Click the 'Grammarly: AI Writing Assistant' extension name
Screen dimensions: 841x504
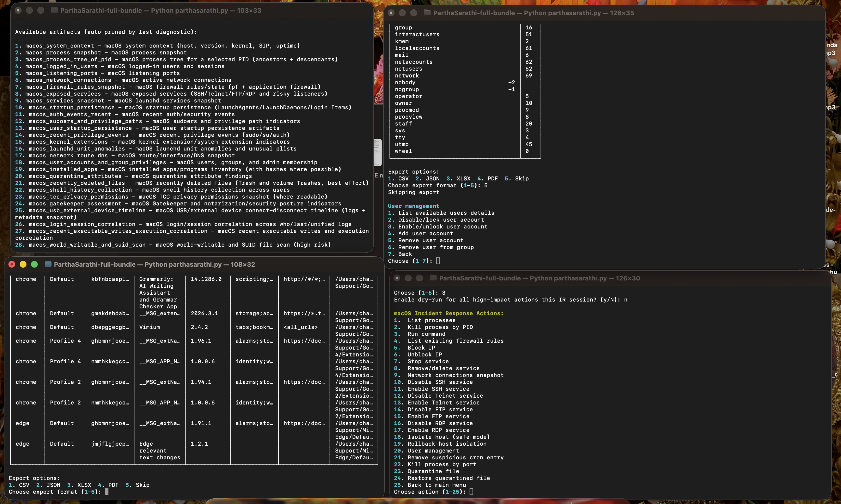click(x=158, y=293)
